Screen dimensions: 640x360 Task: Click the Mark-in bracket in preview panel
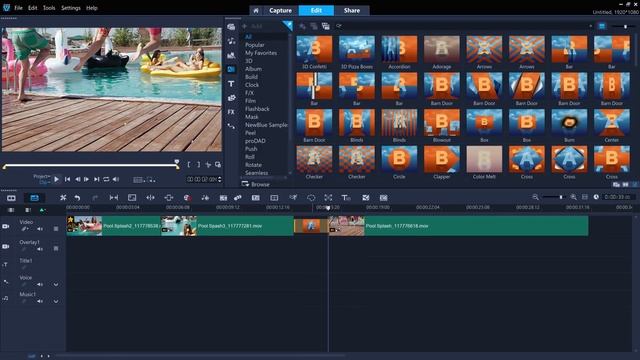(x=189, y=164)
